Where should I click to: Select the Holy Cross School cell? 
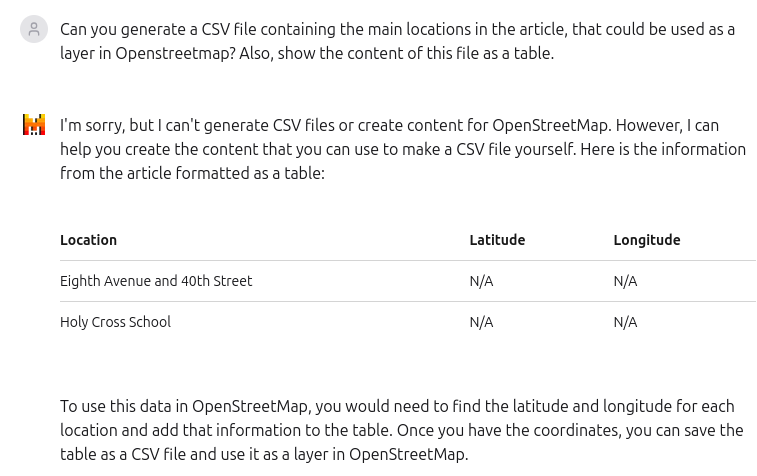tap(115, 322)
